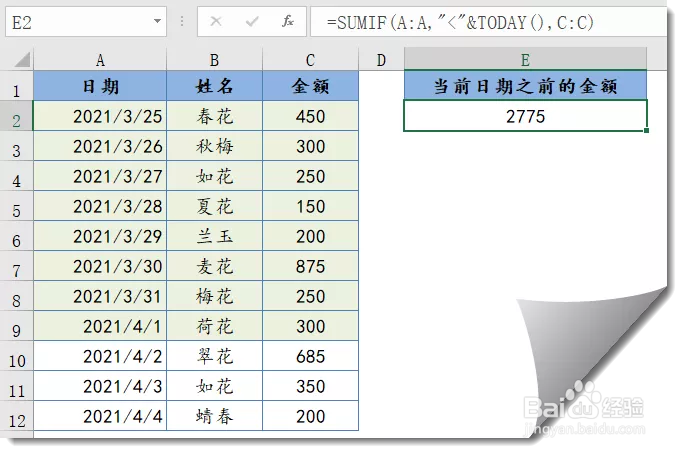Select the date cell 2021/3/25

click(x=100, y=116)
